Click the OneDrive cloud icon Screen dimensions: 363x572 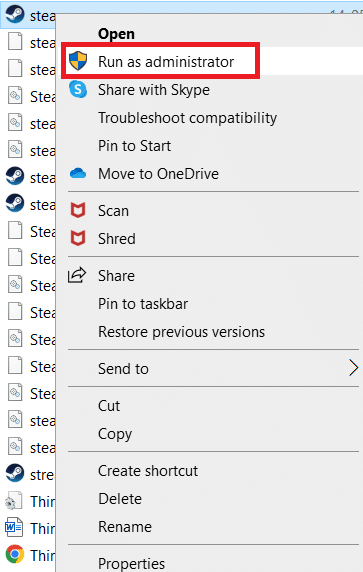pos(78,174)
